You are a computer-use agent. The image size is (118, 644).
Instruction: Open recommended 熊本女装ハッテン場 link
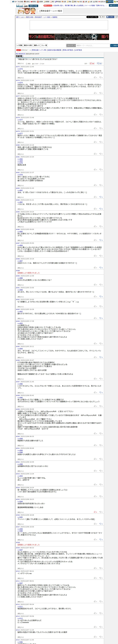click(x=39, y=50)
